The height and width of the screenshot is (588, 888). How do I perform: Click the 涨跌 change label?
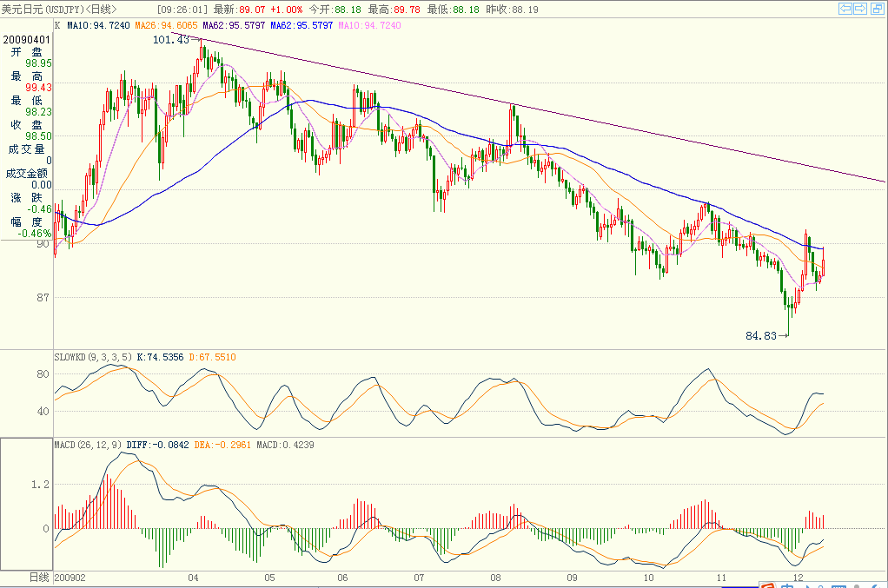pyautogui.click(x=27, y=197)
